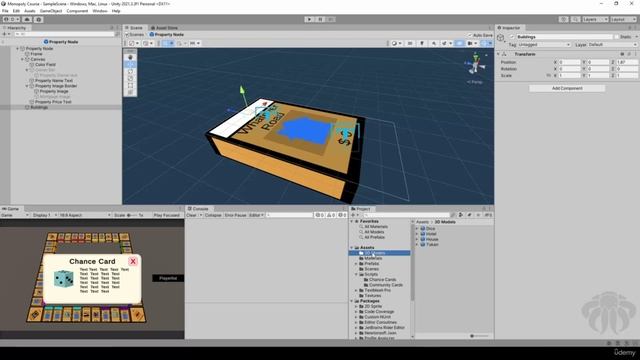Click the Clear button in Console
This screenshot has width=640, height=360.
[x=191, y=215]
